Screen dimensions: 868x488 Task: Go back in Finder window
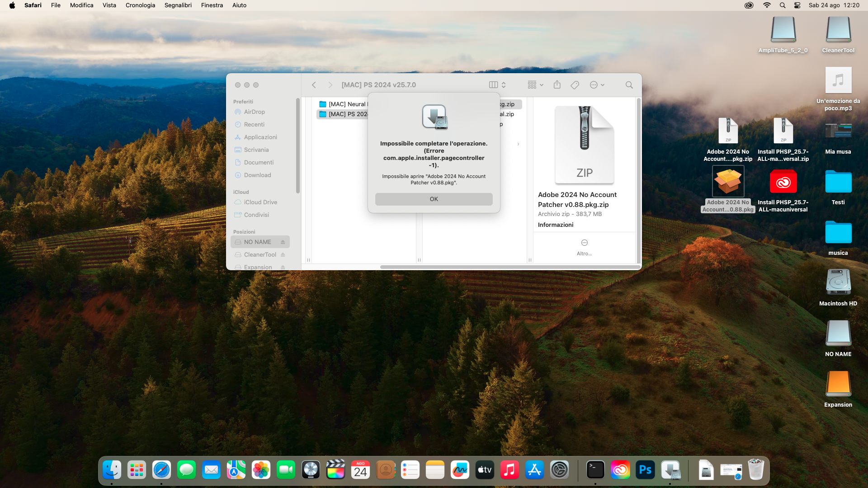pos(314,85)
